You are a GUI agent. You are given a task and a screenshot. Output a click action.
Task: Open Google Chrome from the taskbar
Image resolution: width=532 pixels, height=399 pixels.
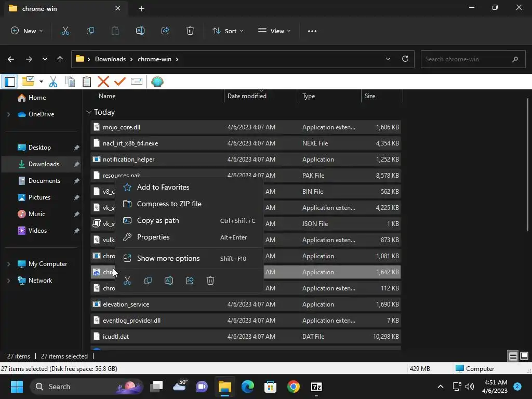[293, 387]
